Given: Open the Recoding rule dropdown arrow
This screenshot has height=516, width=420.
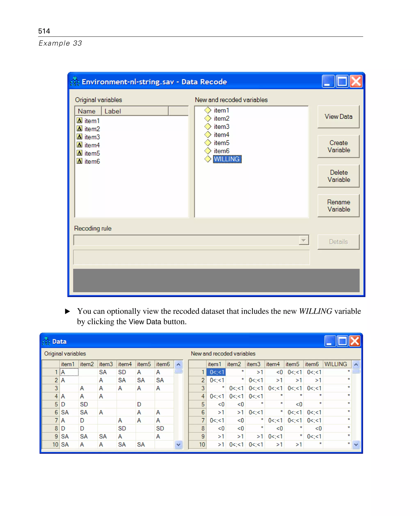Looking at the screenshot, I should (x=304, y=240).
